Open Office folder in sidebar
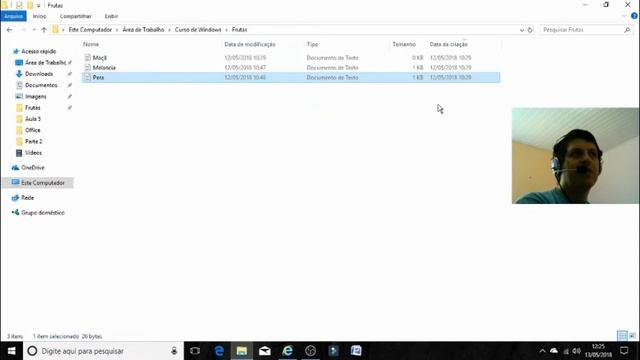Viewport: 640px width, 360px height. tap(33, 130)
